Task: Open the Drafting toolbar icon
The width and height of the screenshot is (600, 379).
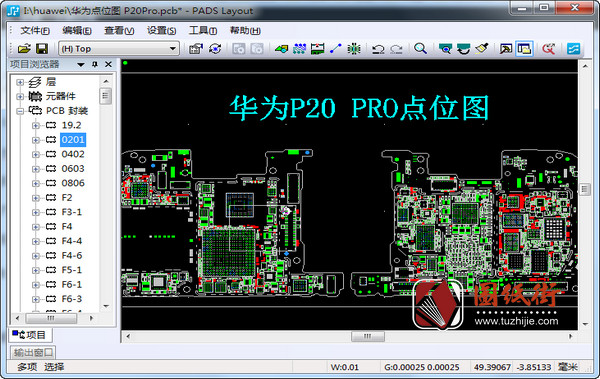Action: [281, 49]
